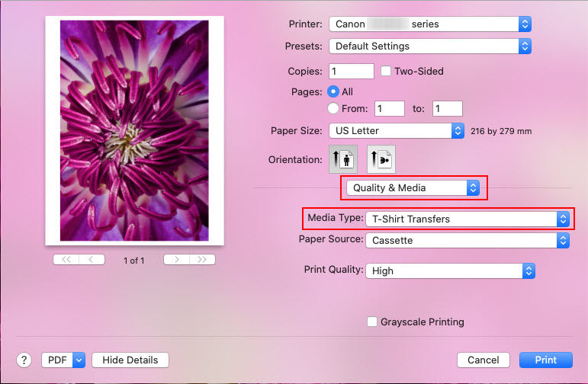Click the help question mark button
This screenshot has width=588, height=384.
[x=24, y=360]
